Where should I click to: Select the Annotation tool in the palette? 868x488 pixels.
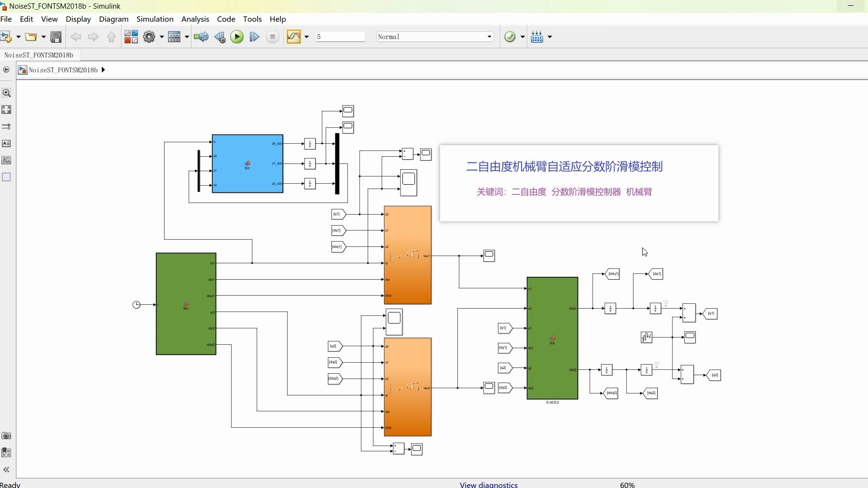click(6, 143)
